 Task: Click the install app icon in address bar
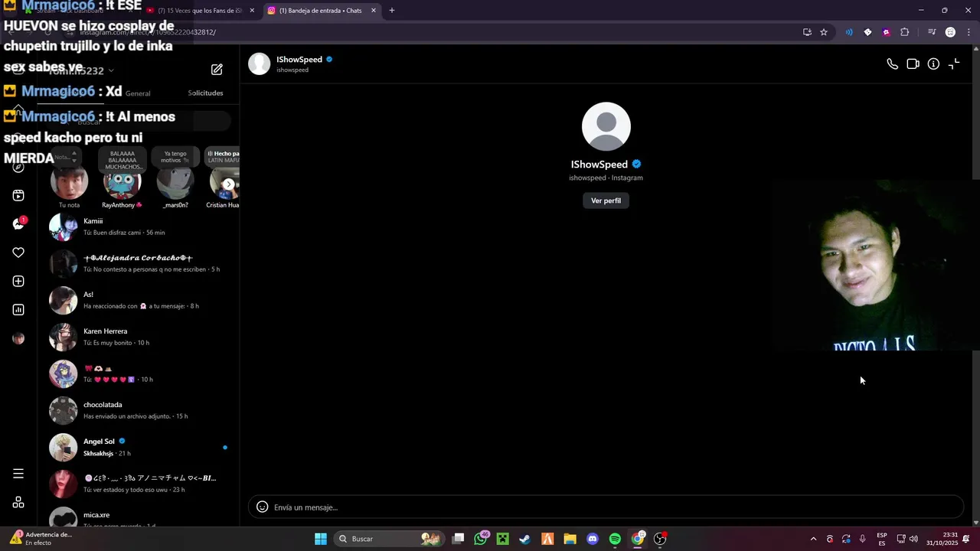pyautogui.click(x=807, y=32)
